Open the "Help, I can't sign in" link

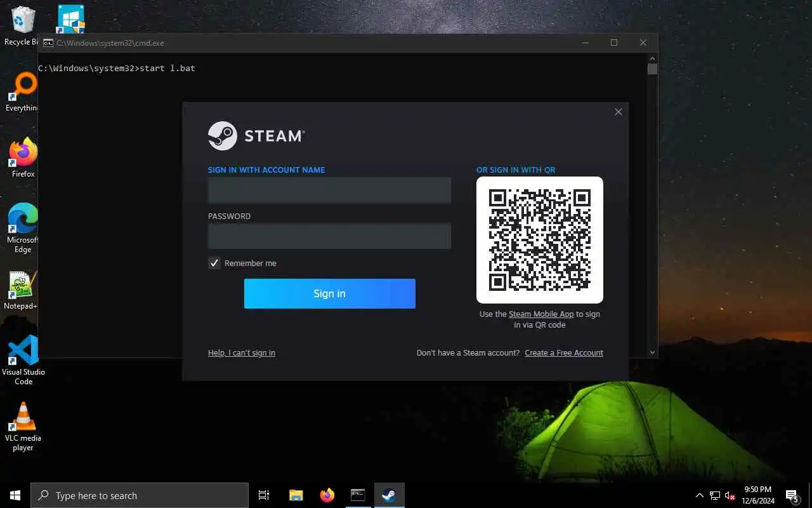click(x=242, y=353)
